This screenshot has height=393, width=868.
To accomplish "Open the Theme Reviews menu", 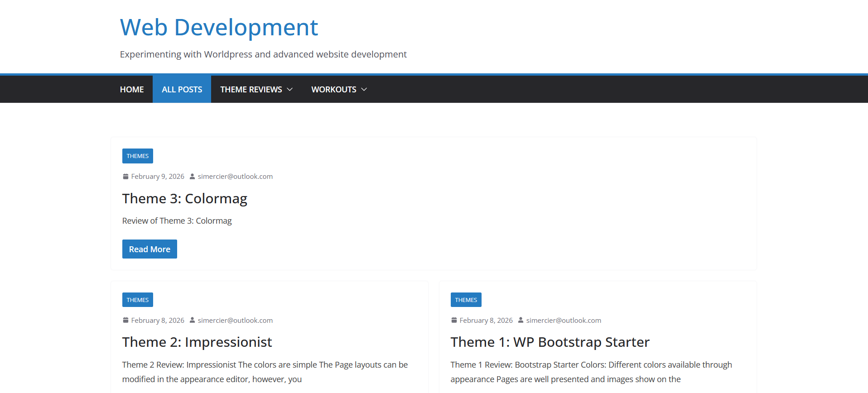I will click(251, 90).
